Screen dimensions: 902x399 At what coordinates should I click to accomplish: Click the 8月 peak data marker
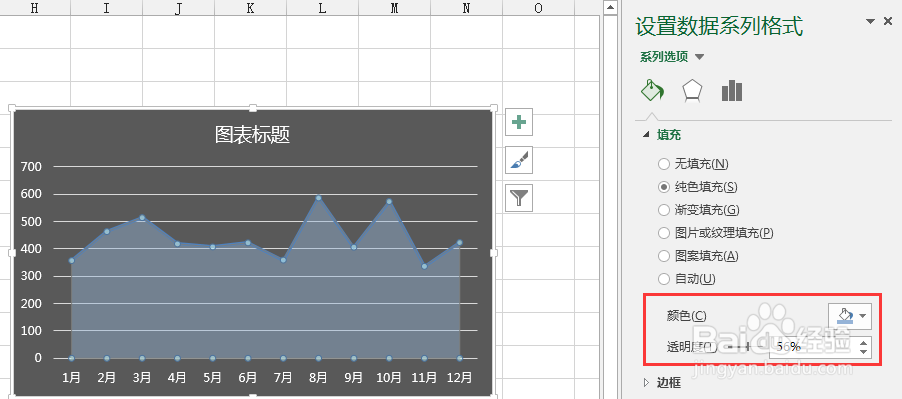pos(318,198)
